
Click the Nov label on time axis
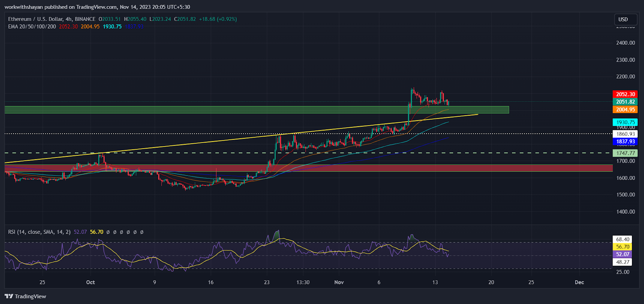(x=339, y=282)
